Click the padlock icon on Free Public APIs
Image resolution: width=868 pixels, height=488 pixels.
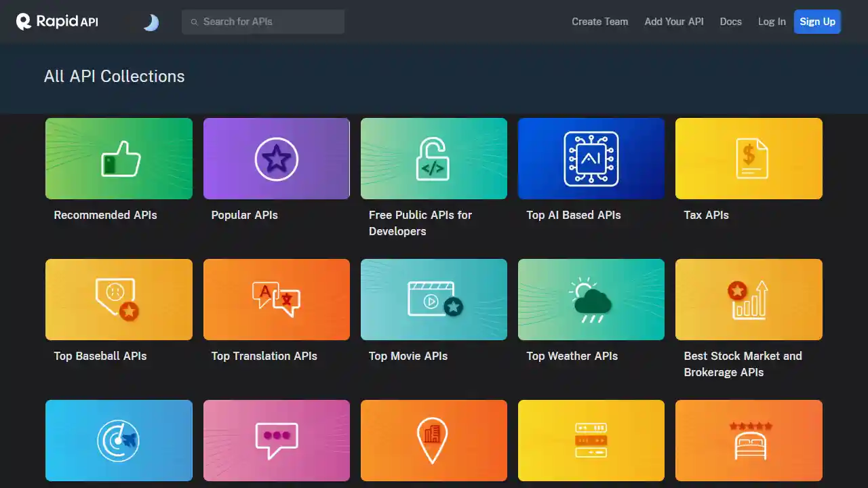(x=433, y=158)
